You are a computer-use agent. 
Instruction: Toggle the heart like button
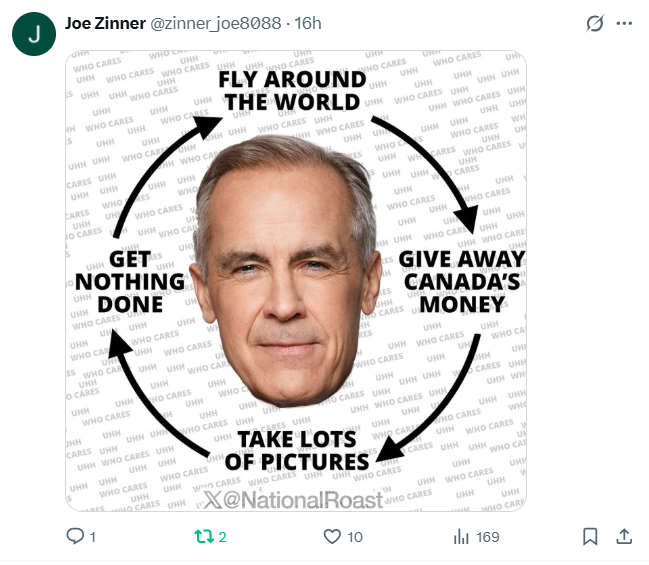pos(333,537)
